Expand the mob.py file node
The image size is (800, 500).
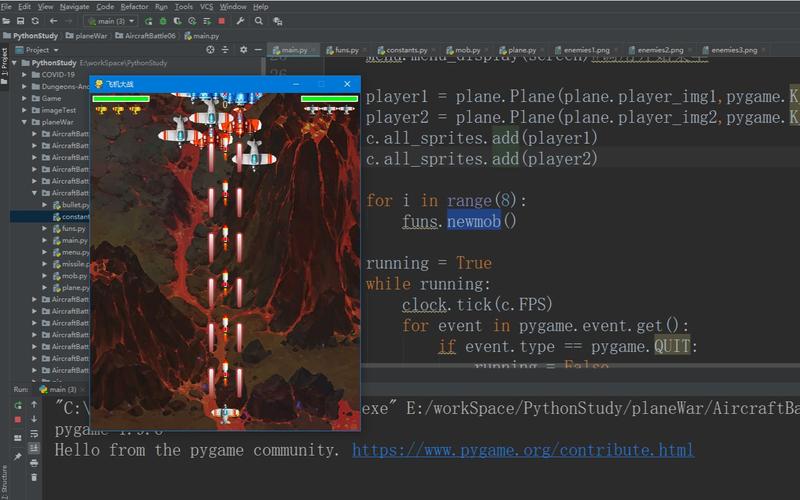tap(44, 276)
